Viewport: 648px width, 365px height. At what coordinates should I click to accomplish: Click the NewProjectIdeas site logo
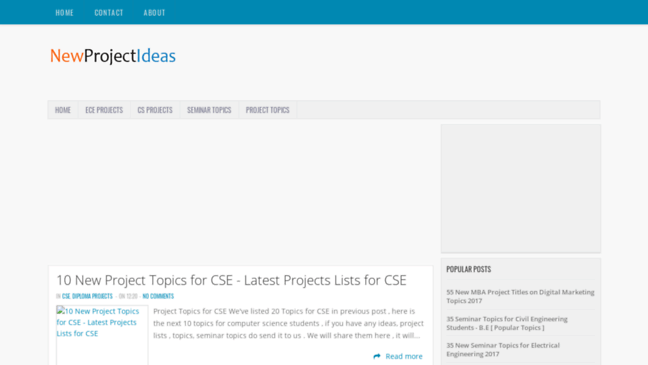tap(113, 56)
